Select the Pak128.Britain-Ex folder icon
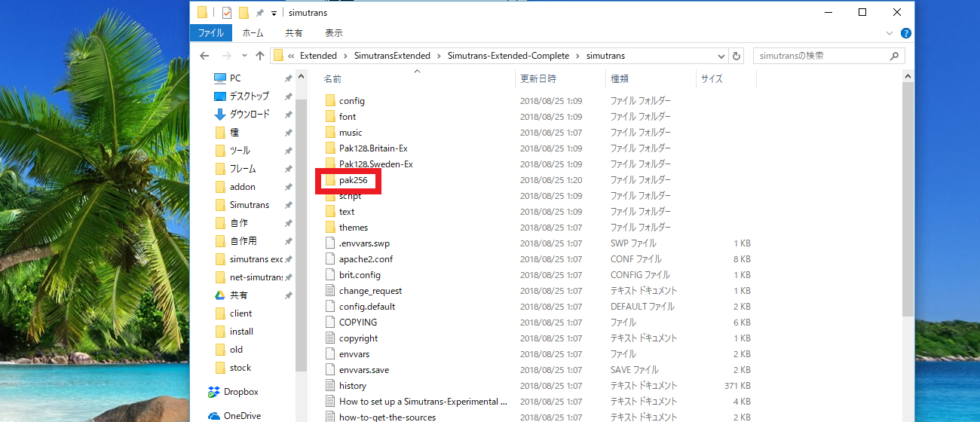 click(329, 148)
